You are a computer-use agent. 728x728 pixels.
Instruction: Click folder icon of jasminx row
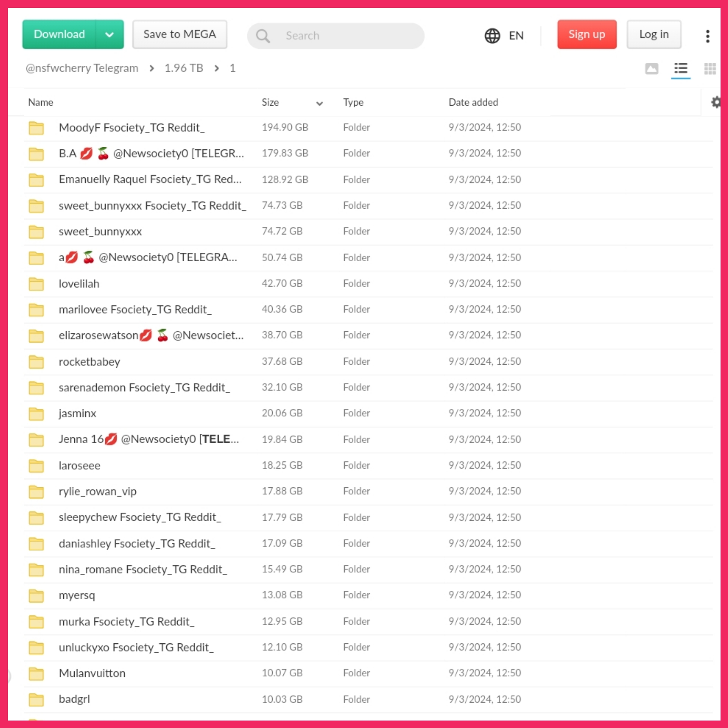pyautogui.click(x=36, y=414)
